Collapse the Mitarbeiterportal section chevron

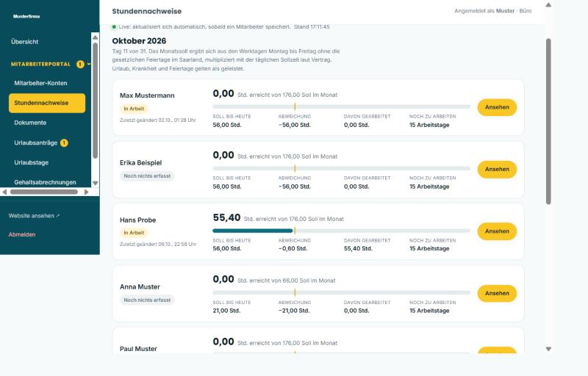click(89, 64)
